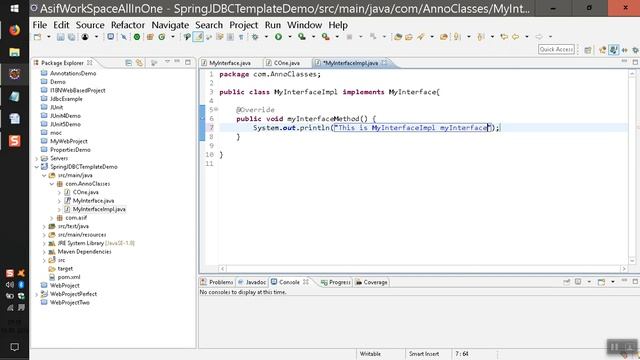640x360 pixels.
Task: Click the editor horizontal scrollbar
Action: 422,269
